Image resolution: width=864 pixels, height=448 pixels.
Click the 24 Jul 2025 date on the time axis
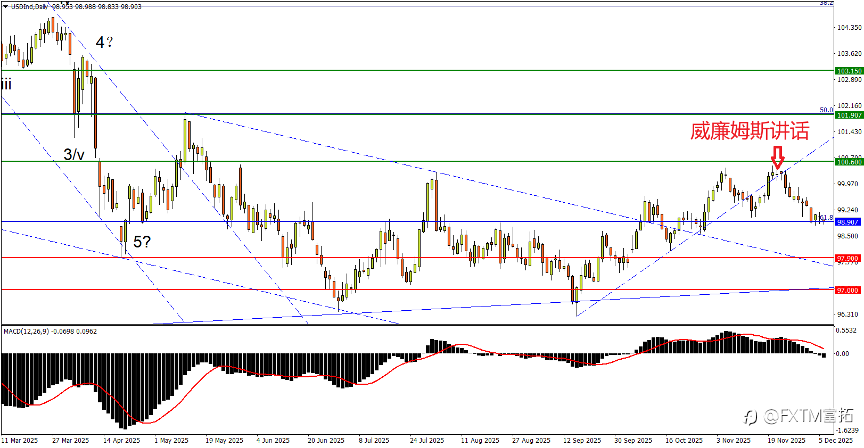(426, 440)
